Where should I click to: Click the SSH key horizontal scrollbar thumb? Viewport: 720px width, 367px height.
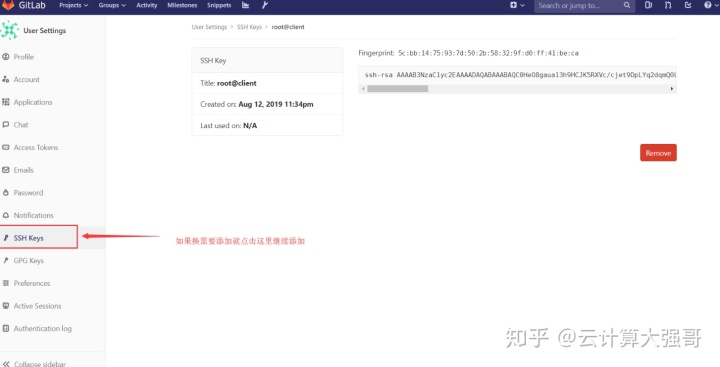[398, 89]
